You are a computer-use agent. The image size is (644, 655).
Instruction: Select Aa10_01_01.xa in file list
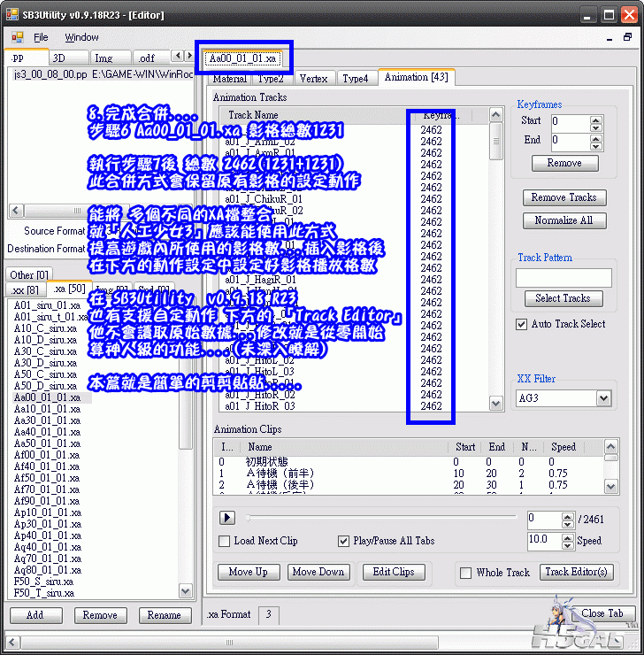(47, 409)
